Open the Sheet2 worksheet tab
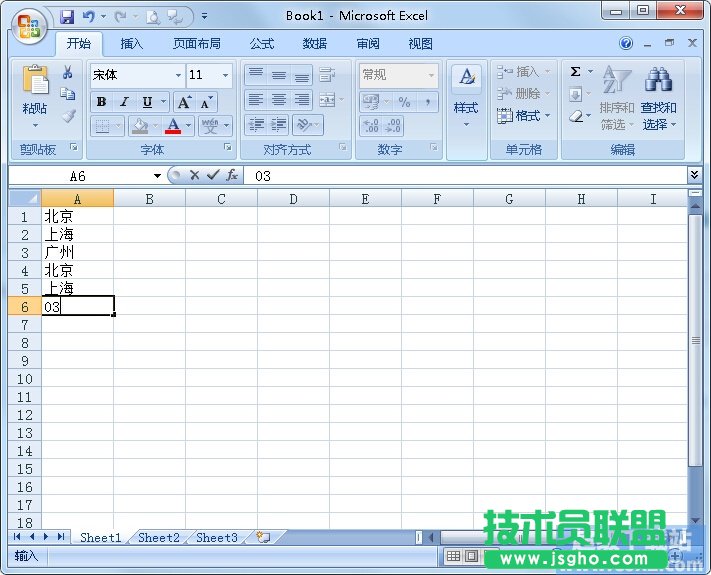Screen dimensions: 711x575 pyautogui.click(x=159, y=538)
